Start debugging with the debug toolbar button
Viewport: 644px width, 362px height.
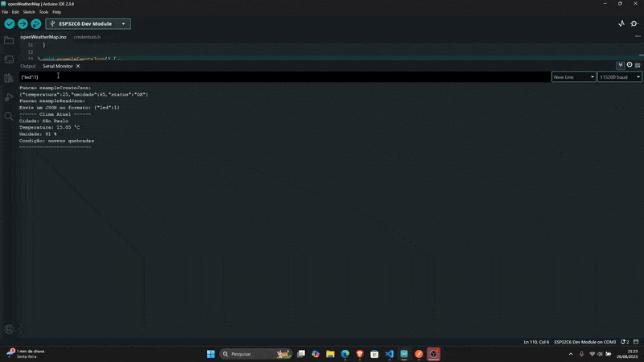coord(36,24)
